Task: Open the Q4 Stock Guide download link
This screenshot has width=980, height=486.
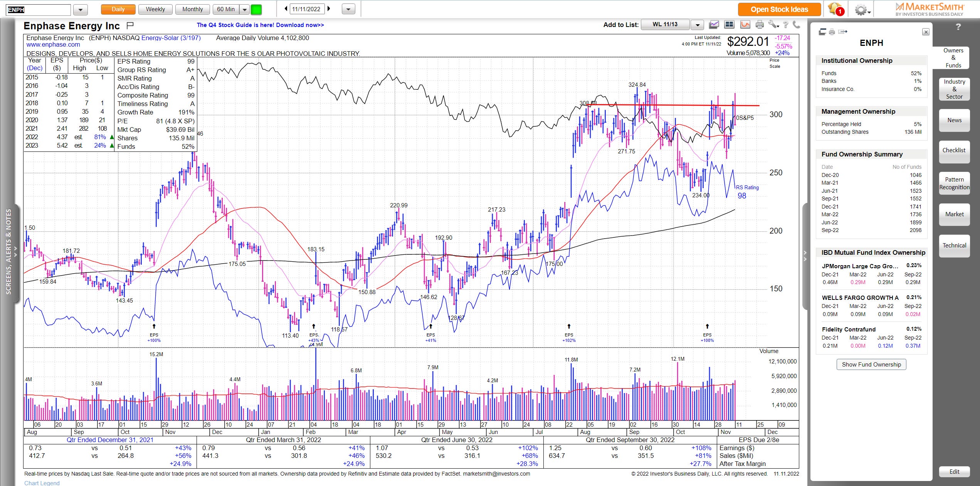Action: (260, 25)
